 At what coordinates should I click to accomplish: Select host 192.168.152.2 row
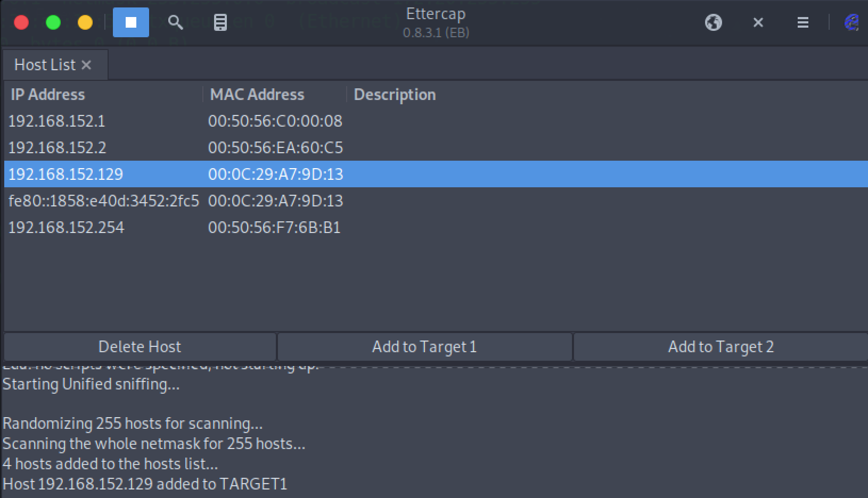436,147
